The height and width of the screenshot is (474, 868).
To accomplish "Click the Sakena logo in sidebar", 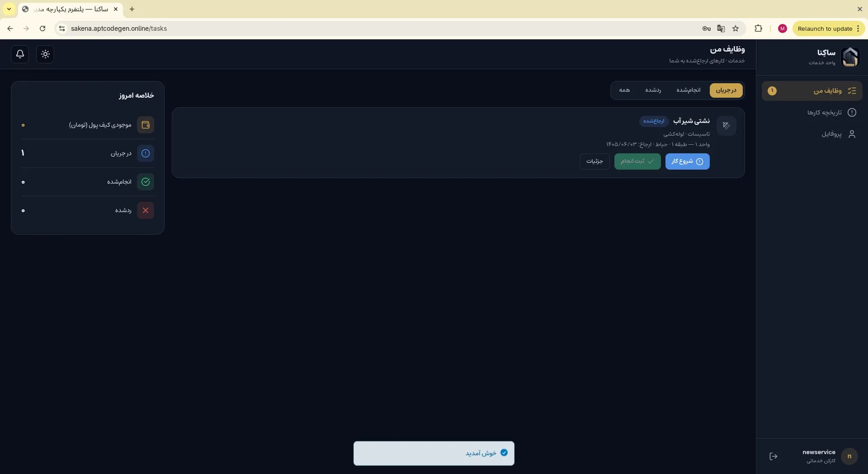I will pyautogui.click(x=850, y=57).
